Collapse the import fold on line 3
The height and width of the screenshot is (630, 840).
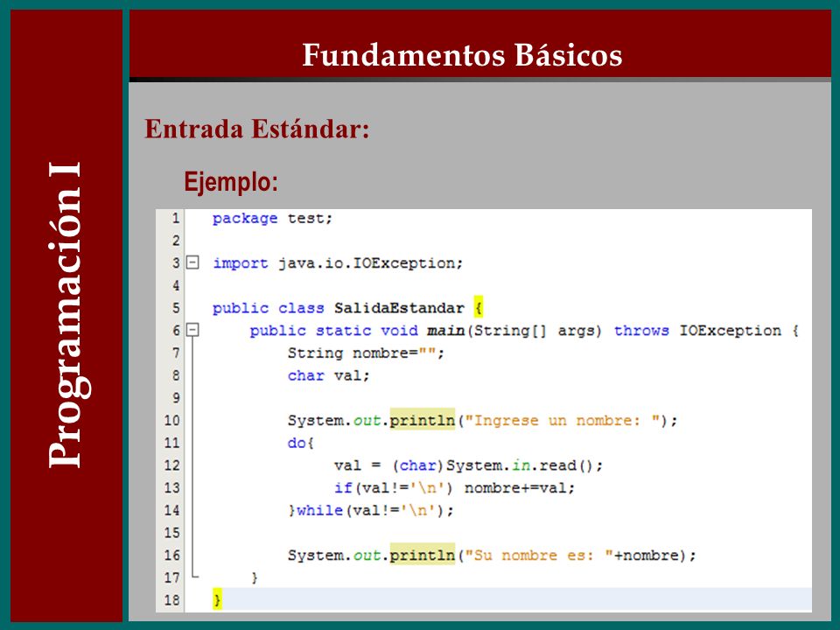click(x=192, y=262)
